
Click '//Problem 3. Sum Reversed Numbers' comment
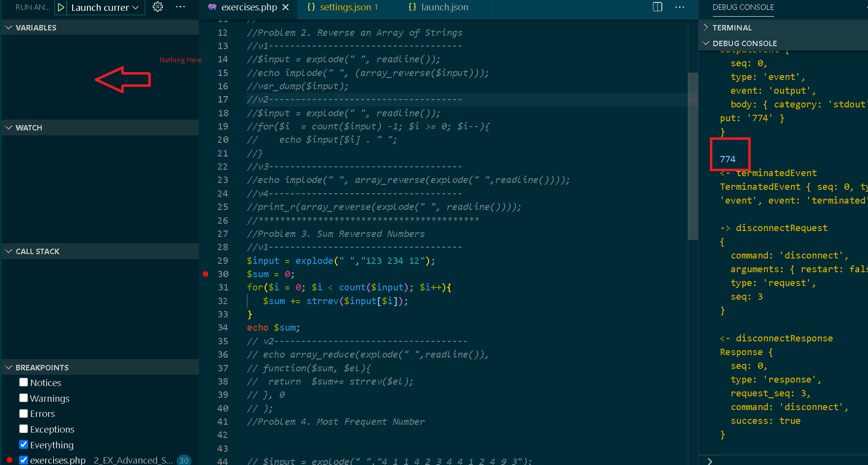pyautogui.click(x=336, y=233)
